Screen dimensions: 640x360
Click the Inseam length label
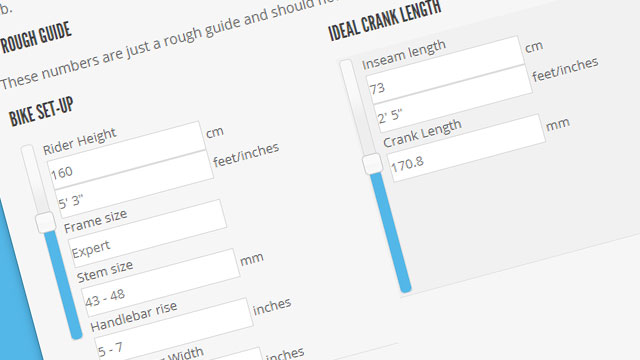(x=404, y=56)
